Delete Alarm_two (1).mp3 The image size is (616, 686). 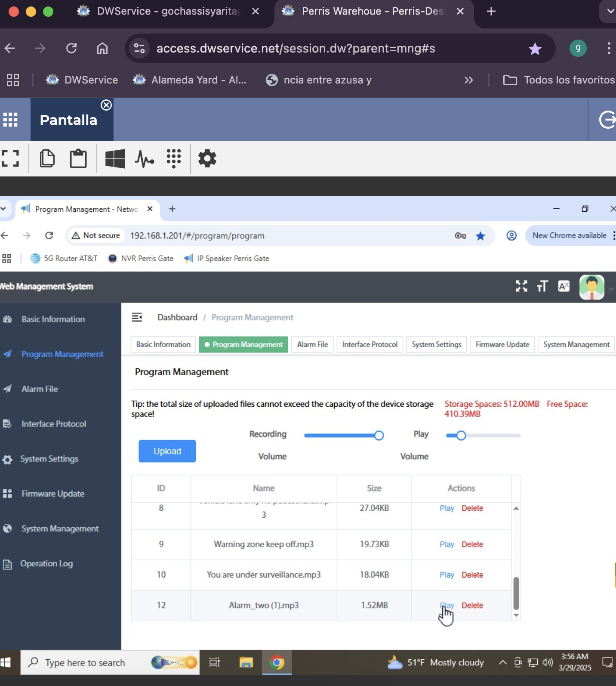coord(472,606)
